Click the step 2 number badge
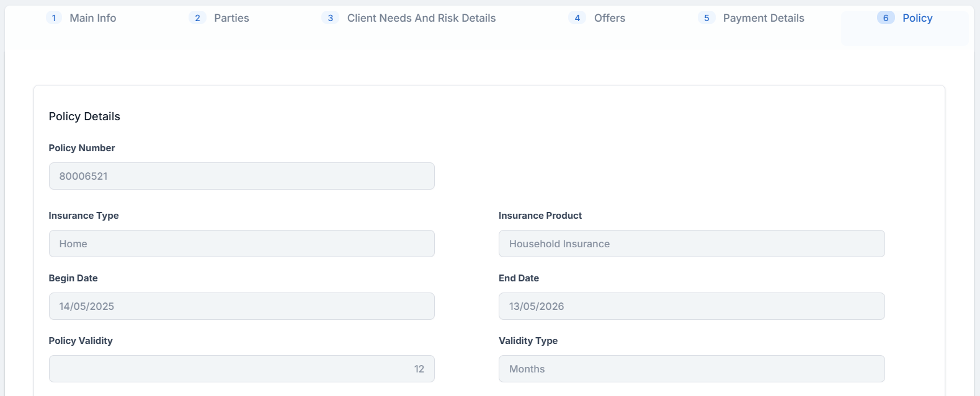The image size is (980, 396). 197,18
